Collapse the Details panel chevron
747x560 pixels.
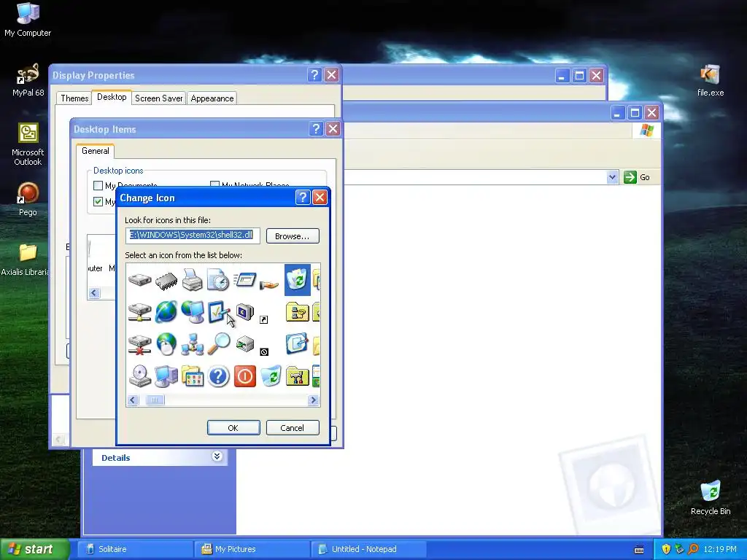[217, 456]
